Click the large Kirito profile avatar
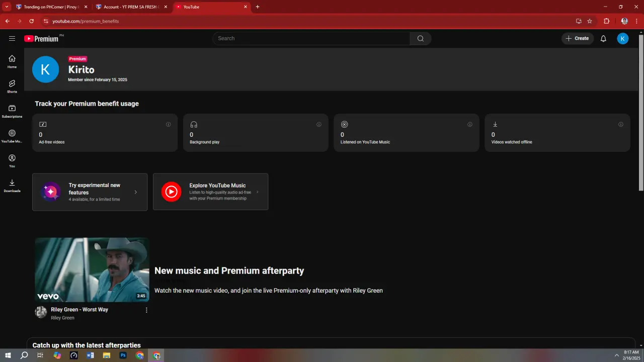The image size is (644, 362). (46, 69)
